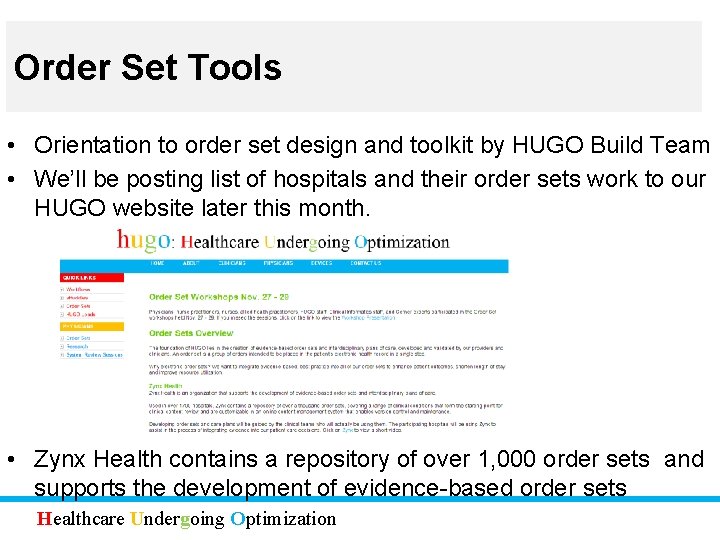Viewport: 720px width, 540px height.
Task: Open Order Sets under red Quick Links
Action: pyautogui.click(x=79, y=306)
